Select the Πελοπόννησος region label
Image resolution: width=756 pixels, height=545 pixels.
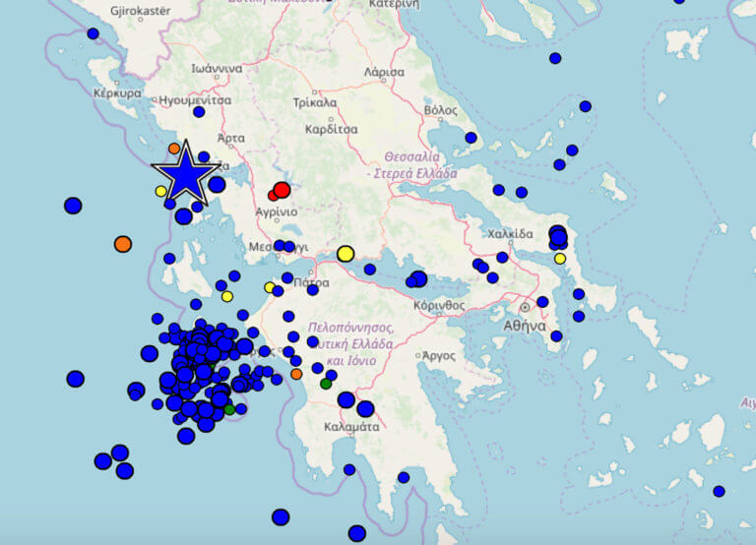coord(350,327)
